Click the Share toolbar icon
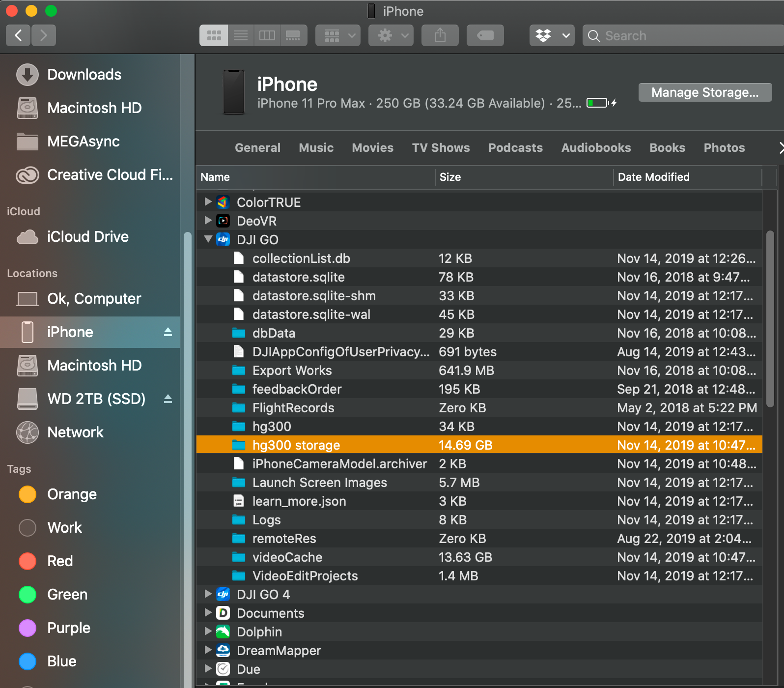This screenshot has height=688, width=784. pos(440,35)
